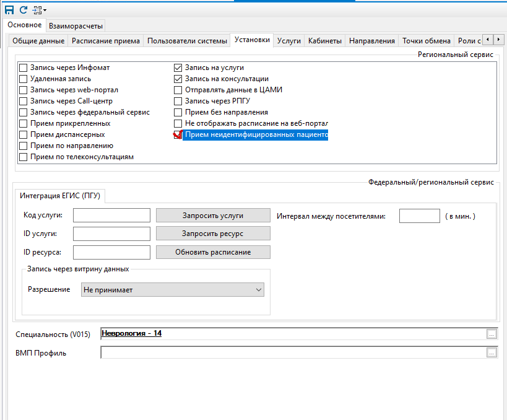Screen dimensions: 507x420
Task: Click the Save floppy disk icon
Action: 9,10
